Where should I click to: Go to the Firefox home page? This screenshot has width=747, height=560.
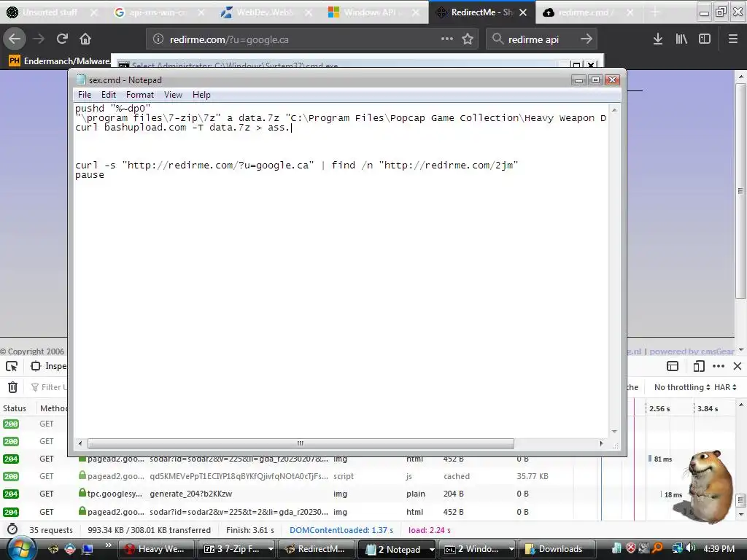click(85, 39)
